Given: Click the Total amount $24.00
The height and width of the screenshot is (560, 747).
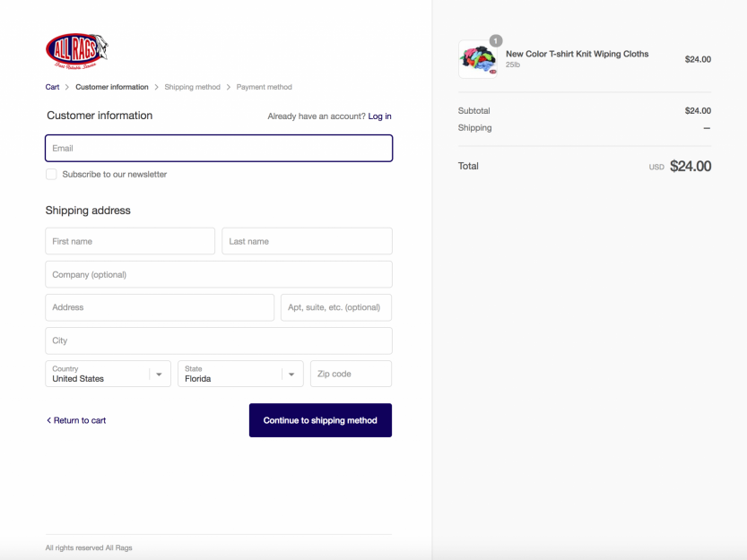Looking at the screenshot, I should pos(691,166).
